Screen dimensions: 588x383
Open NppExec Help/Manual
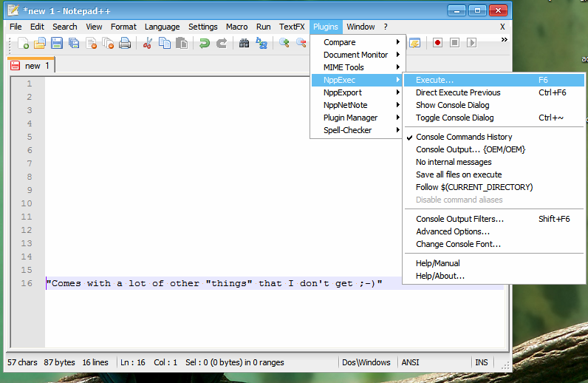[x=493, y=263]
